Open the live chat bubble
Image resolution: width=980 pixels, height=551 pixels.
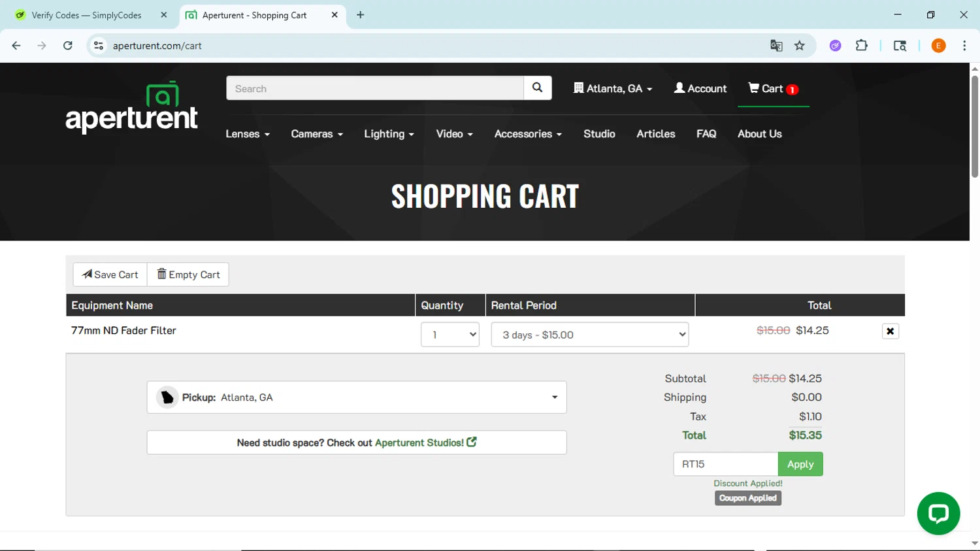938,513
